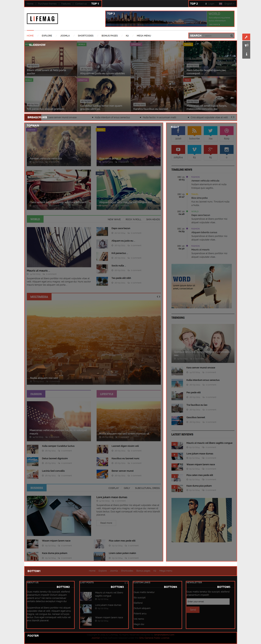Click the Send newsletter button

[193, 610]
